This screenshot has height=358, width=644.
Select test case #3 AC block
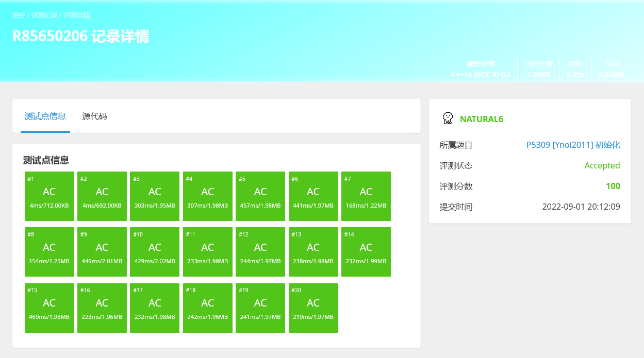(x=155, y=196)
